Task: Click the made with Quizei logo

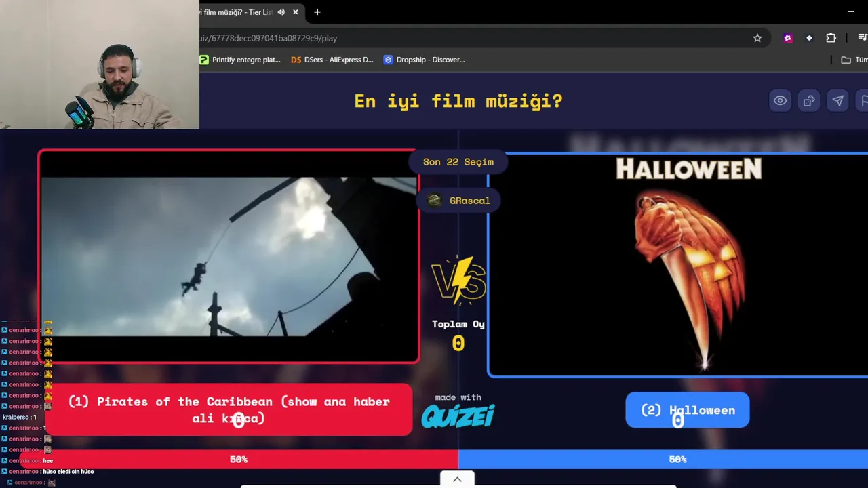Action: [x=458, y=411]
